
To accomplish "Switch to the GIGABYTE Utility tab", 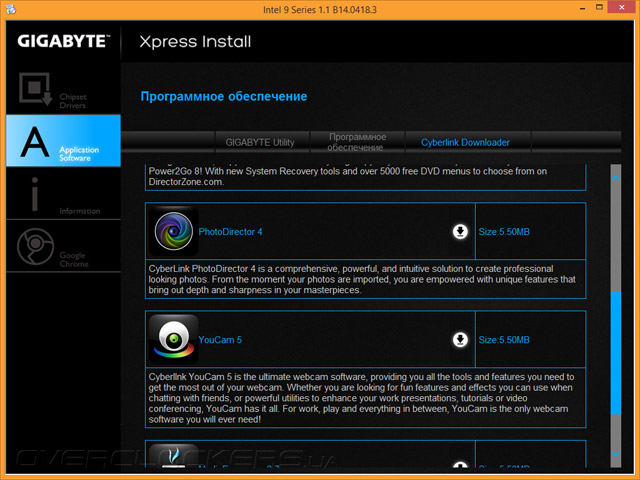I will [x=260, y=142].
